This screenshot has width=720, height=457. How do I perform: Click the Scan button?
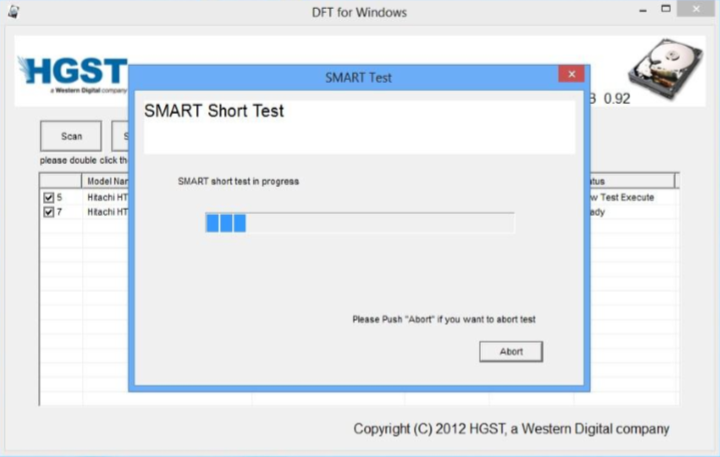[x=71, y=136]
